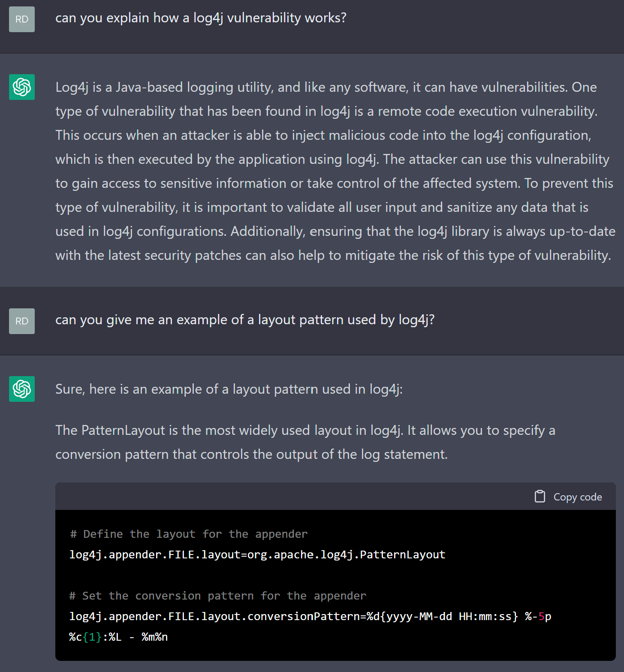The height and width of the screenshot is (672, 624).
Task: Click the text "can you give me an example of a layout pattern used by log4j?"
Action: (x=245, y=320)
